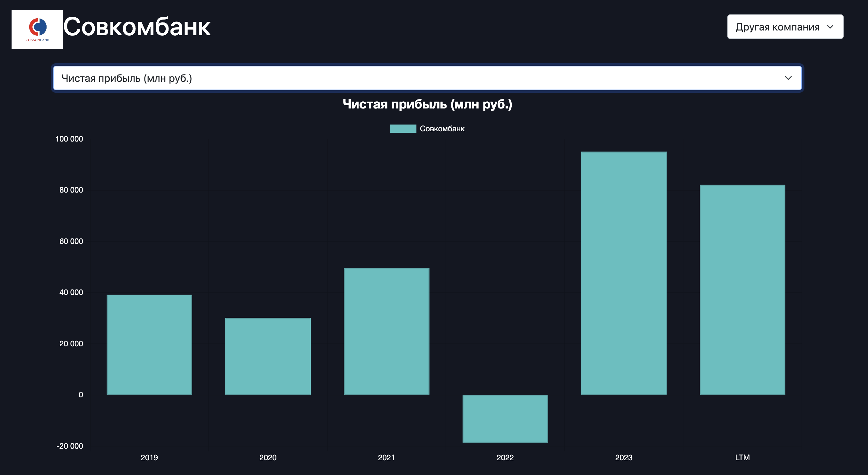Click the Совкомбанк logo image

click(x=37, y=29)
